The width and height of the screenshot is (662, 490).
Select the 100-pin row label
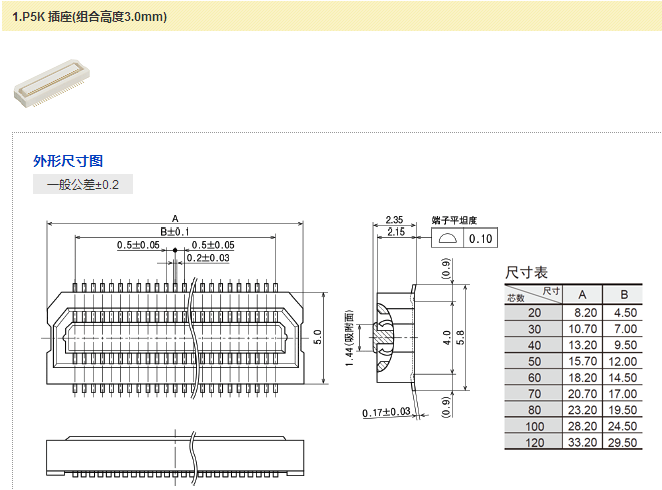coord(534,425)
